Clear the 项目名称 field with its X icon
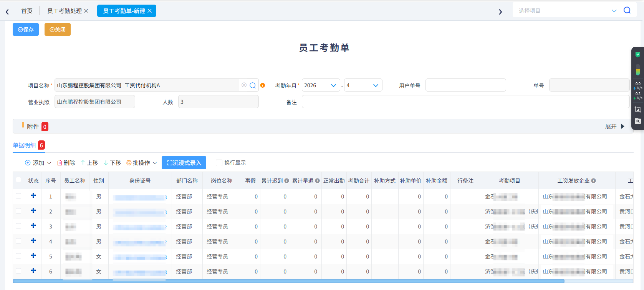Viewport: 644px width, 290px height. point(244,85)
